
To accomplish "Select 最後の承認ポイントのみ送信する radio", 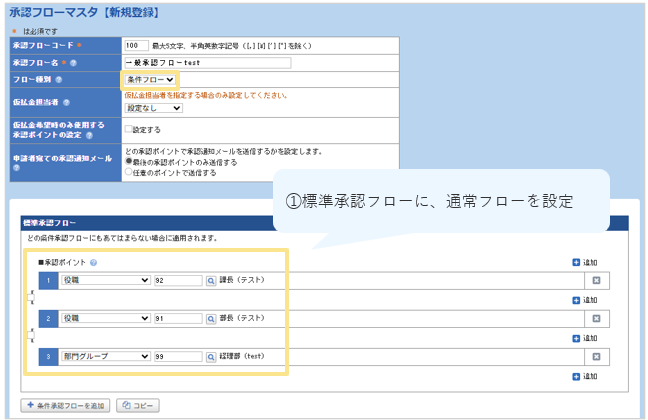I will (129, 161).
